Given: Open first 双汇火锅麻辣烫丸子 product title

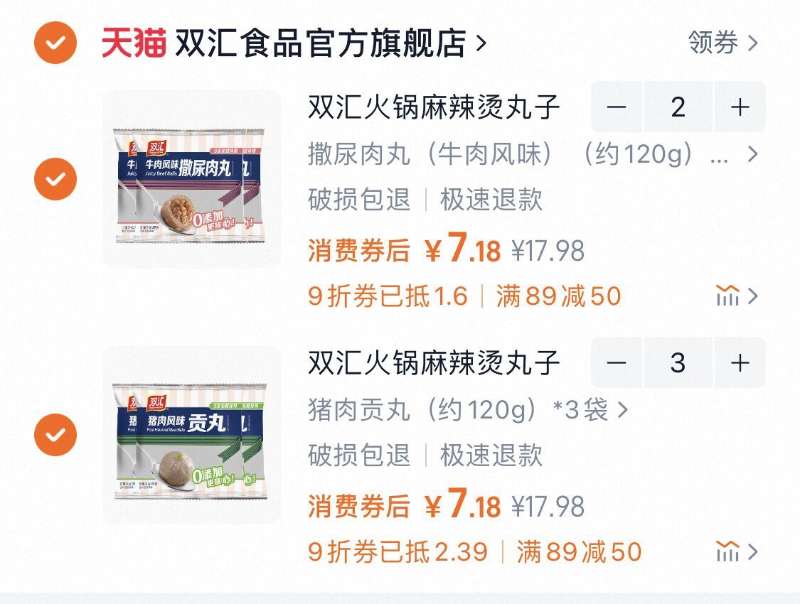Looking at the screenshot, I should tap(434, 107).
